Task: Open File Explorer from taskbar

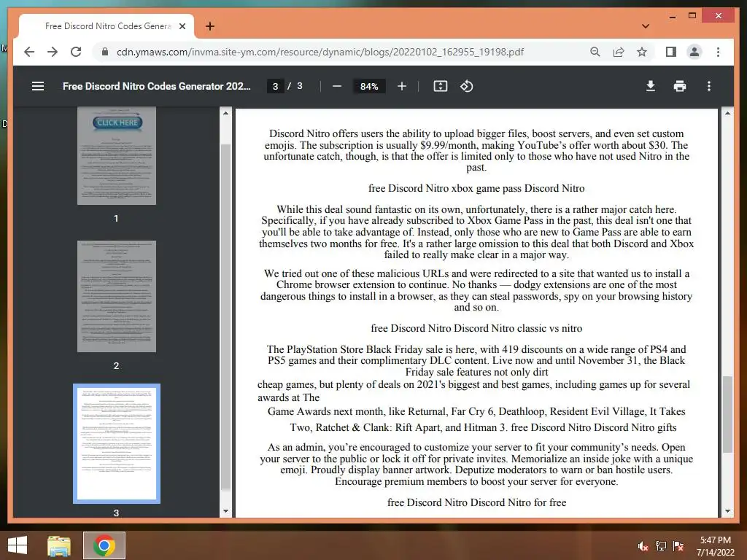Action: click(59, 545)
